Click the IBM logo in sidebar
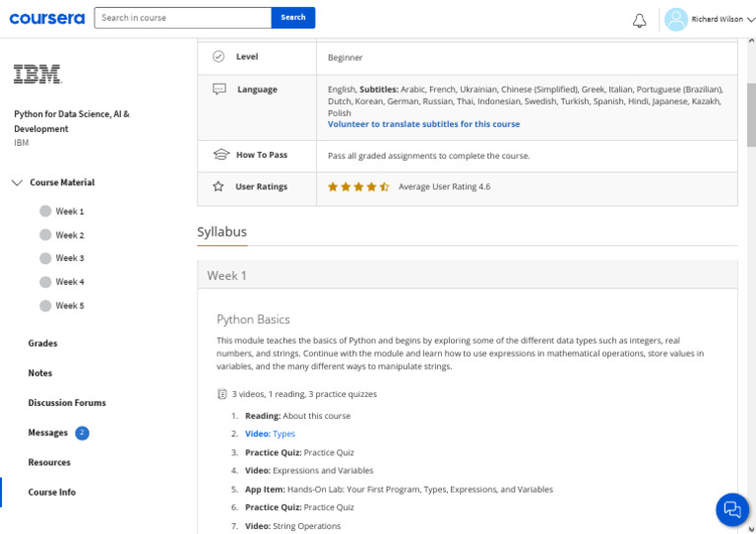Screen dimensions: 756x534 pos(37,74)
